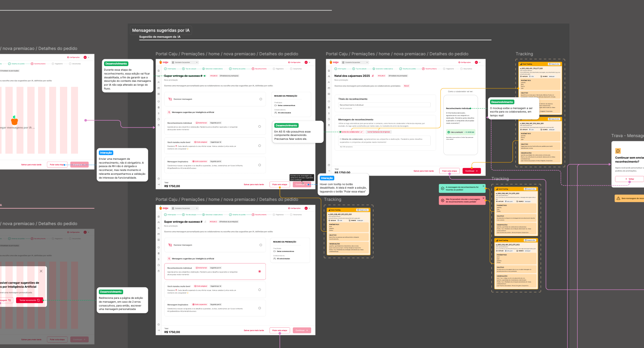
Task: Select Você mandou muito bem radio below selected card
Action: point(260,290)
